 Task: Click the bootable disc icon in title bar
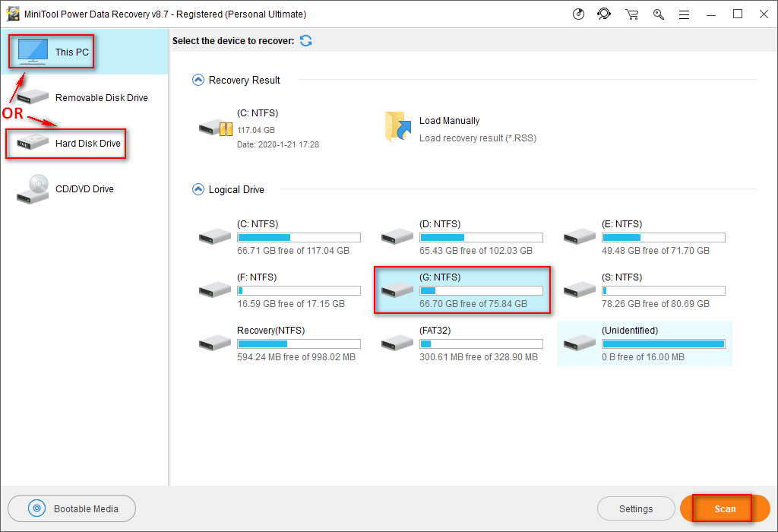coord(579,14)
